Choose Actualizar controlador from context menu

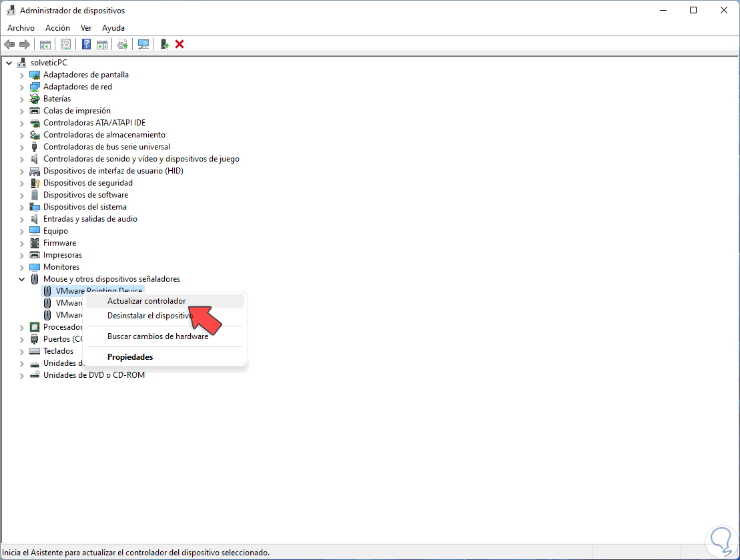point(165,301)
